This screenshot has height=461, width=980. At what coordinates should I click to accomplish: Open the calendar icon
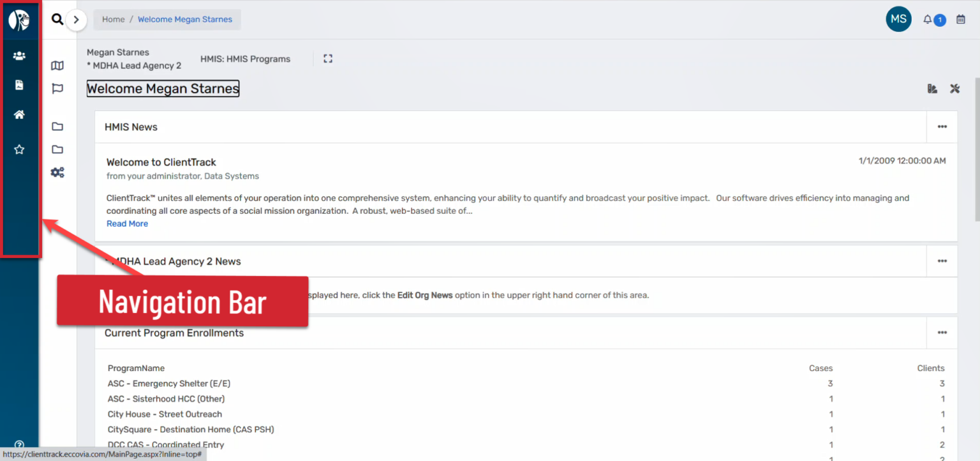coord(961,19)
